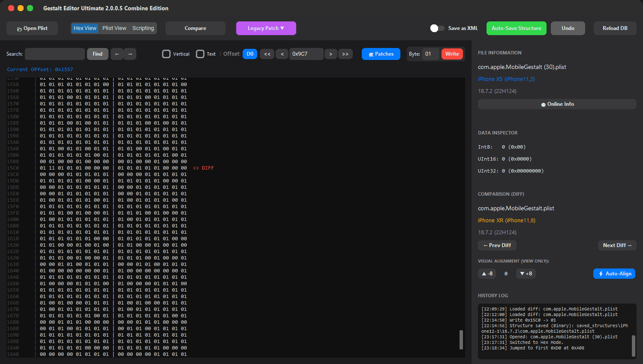643x364 pixels.
Task: Click the Current Offset: 0x1557 label
Action: coord(40,69)
